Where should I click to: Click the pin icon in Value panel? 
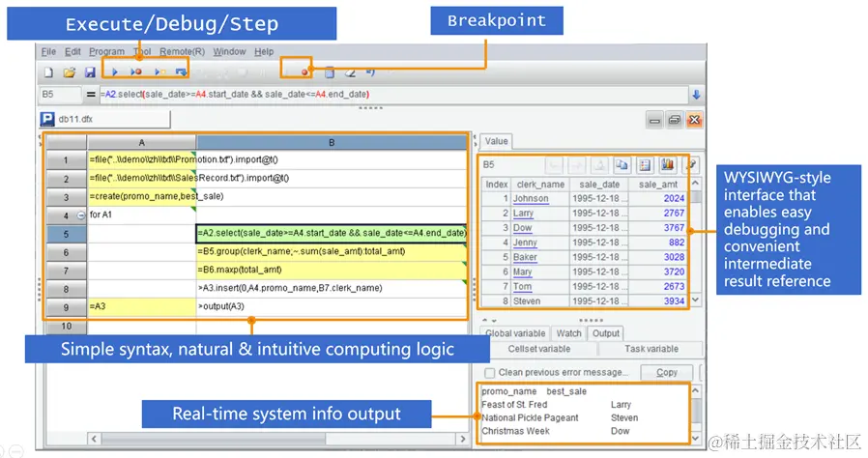click(690, 164)
